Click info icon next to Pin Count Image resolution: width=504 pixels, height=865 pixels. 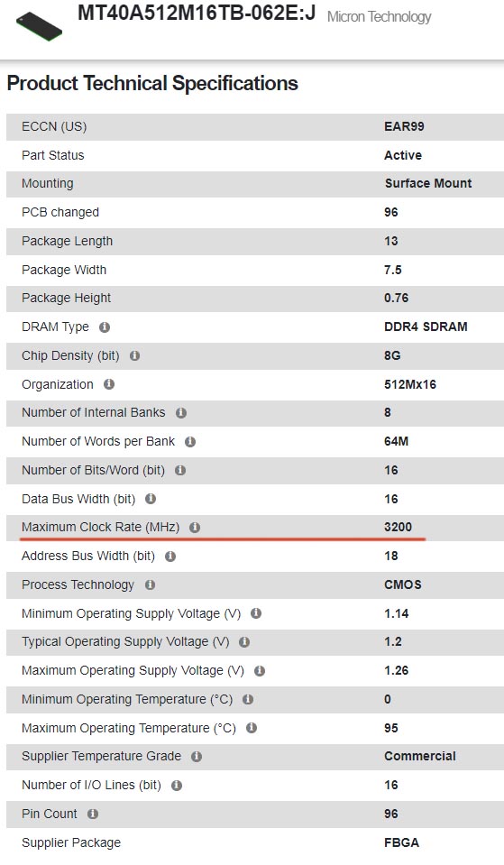coord(93,814)
